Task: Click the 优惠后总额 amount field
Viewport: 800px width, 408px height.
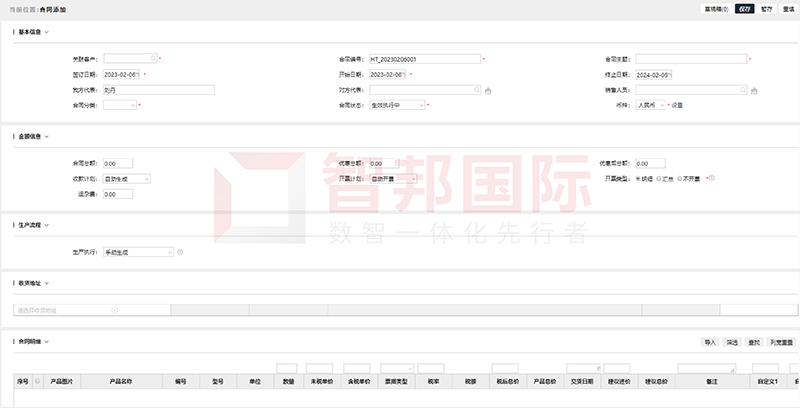Action: (651, 163)
